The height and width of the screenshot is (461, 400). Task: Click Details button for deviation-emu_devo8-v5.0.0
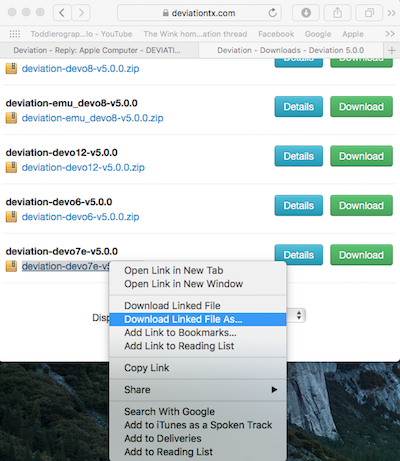tap(299, 107)
